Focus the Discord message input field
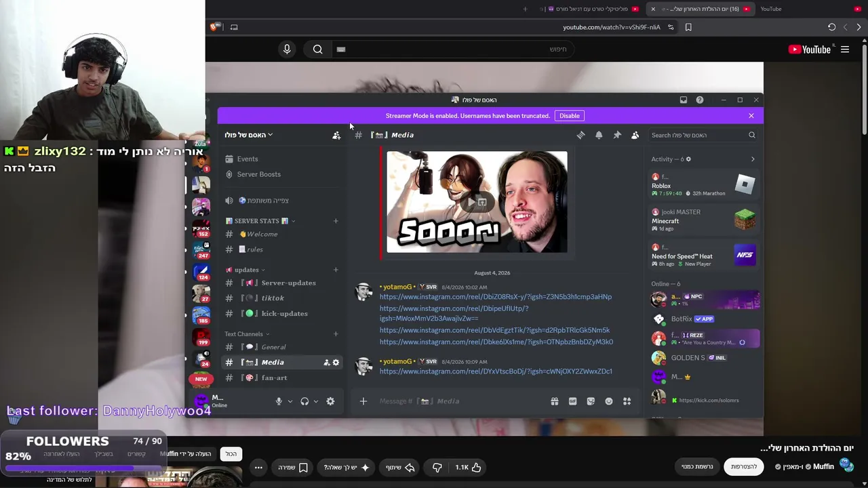Image resolution: width=868 pixels, height=488 pixels. [461, 401]
